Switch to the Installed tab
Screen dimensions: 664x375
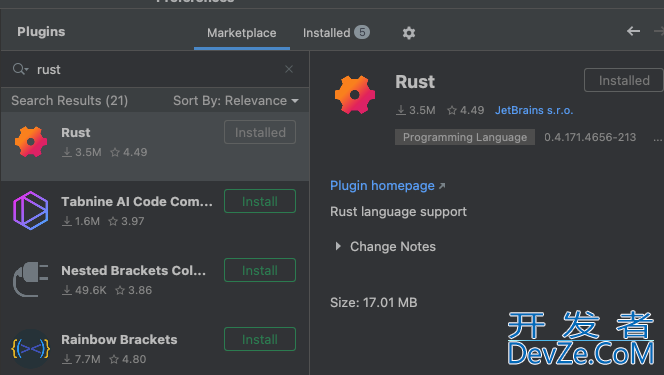point(336,33)
